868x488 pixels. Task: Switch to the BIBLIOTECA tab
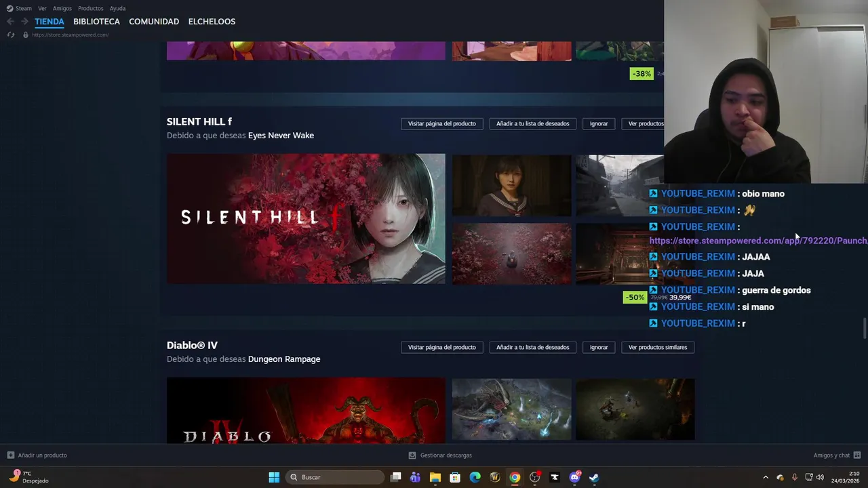tap(96, 22)
